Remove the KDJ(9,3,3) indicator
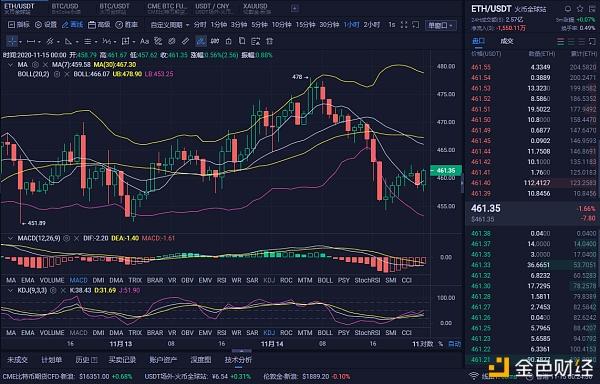600x384 pixels. pos(63,291)
